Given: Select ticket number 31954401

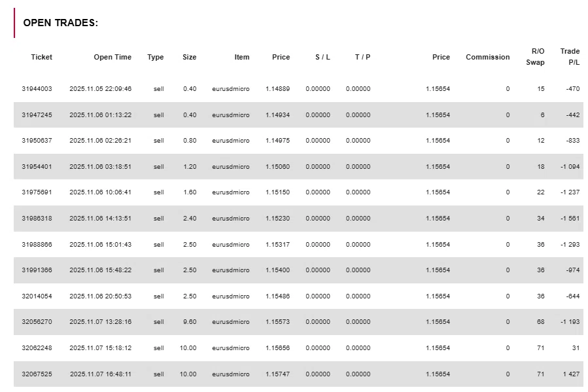Looking at the screenshot, I should 37,167.
